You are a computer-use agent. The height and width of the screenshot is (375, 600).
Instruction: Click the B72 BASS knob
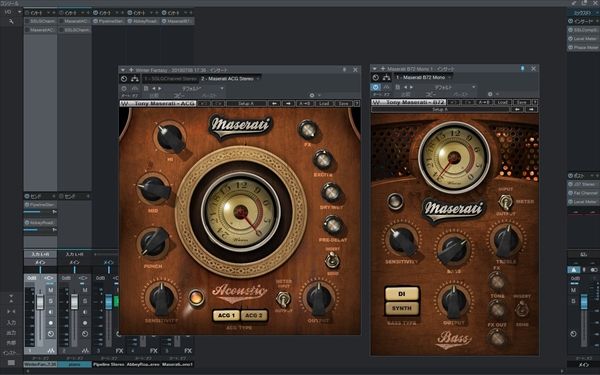(x=454, y=249)
